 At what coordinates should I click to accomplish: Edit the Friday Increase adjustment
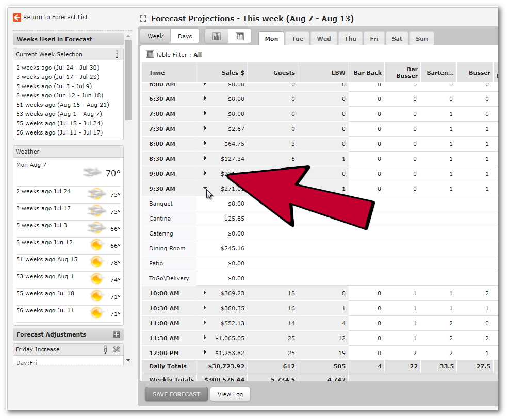point(105,349)
